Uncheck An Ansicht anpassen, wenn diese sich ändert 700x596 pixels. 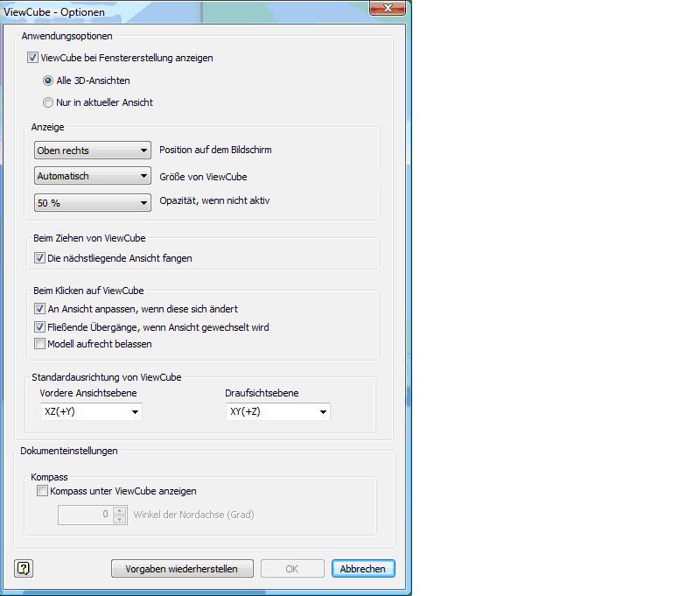pos(39,309)
